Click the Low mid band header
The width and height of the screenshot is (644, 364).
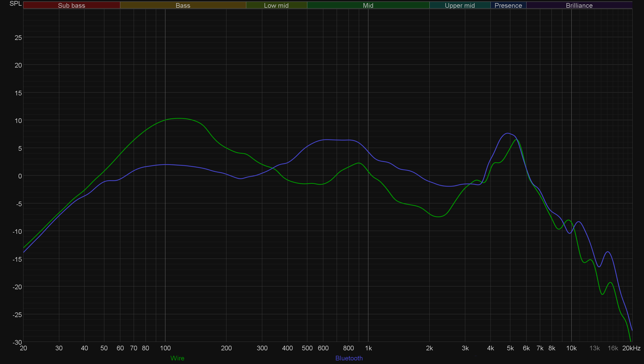276,5
